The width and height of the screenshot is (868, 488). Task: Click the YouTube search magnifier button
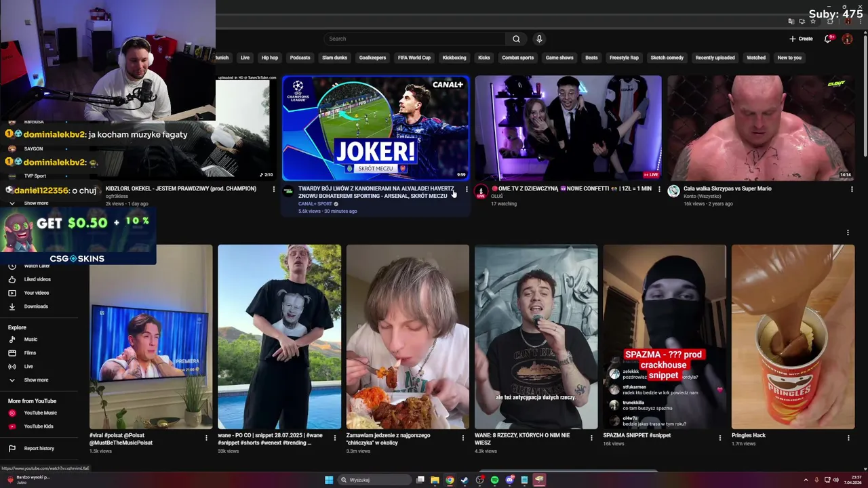click(516, 39)
